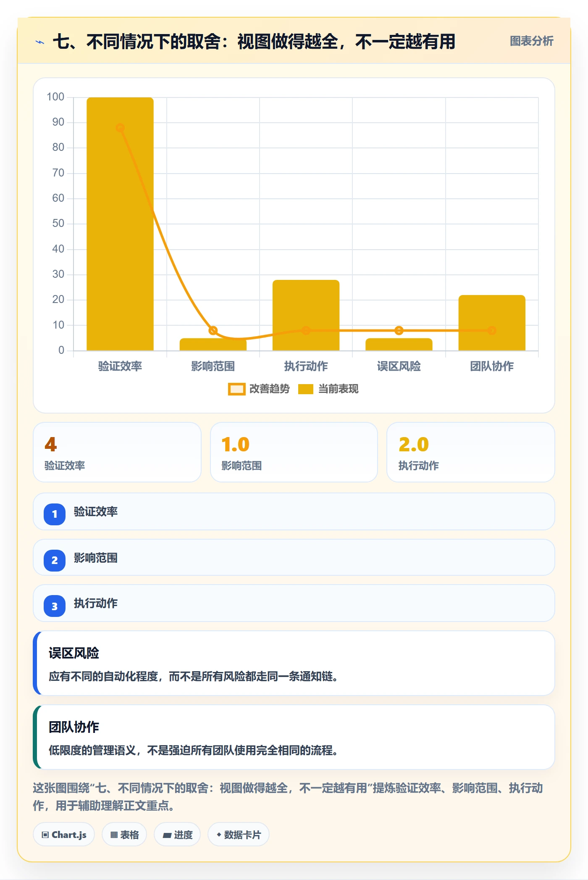The image size is (588, 880).
Task: Click the legend text 当前表现
Action: (339, 389)
